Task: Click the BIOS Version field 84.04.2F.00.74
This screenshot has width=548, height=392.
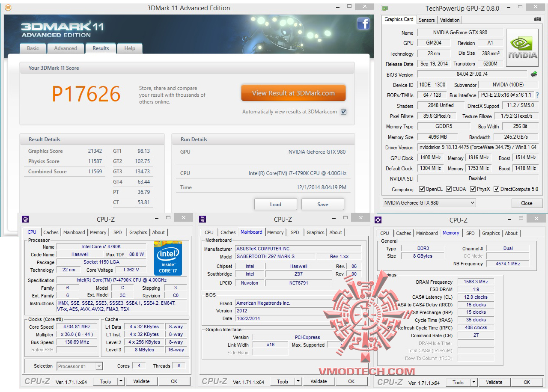Action: (x=472, y=74)
